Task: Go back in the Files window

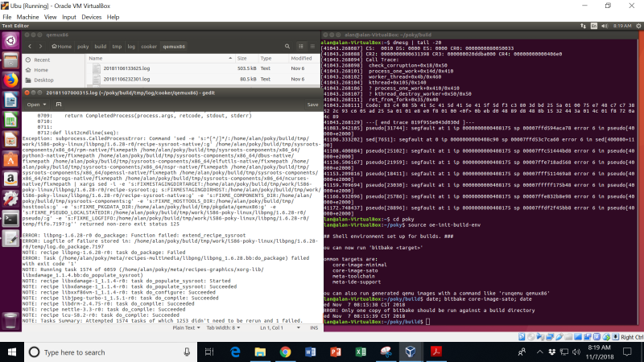Action: pos(30,47)
